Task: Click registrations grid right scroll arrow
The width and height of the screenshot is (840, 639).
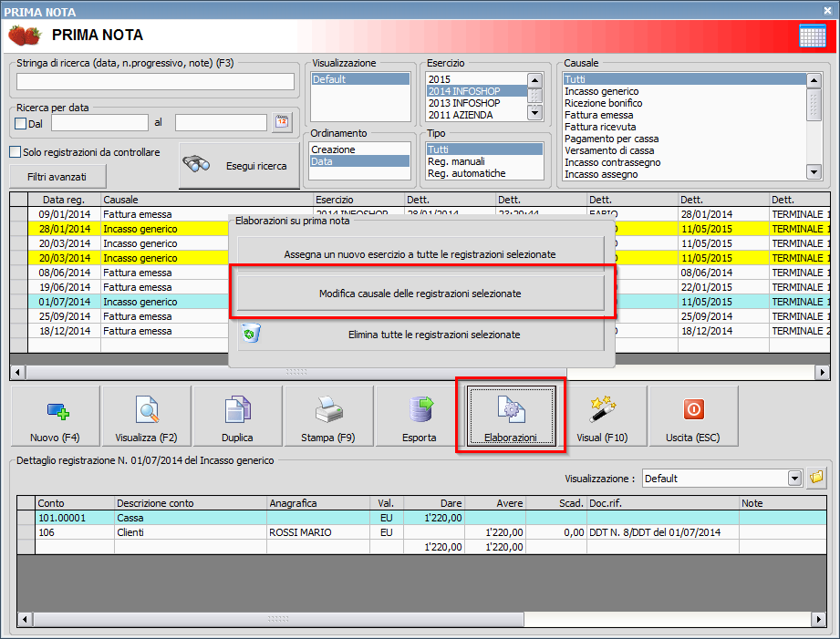Action: coord(823,372)
